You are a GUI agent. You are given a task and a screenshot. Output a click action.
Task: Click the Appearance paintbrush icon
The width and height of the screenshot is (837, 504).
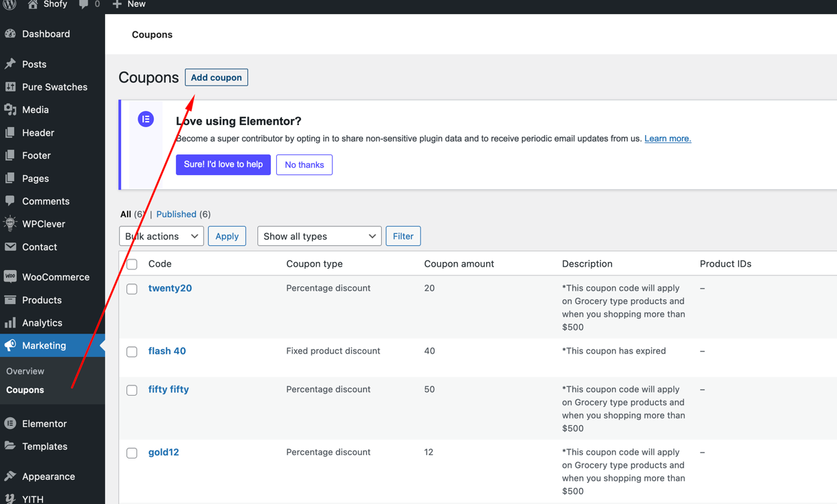11,477
